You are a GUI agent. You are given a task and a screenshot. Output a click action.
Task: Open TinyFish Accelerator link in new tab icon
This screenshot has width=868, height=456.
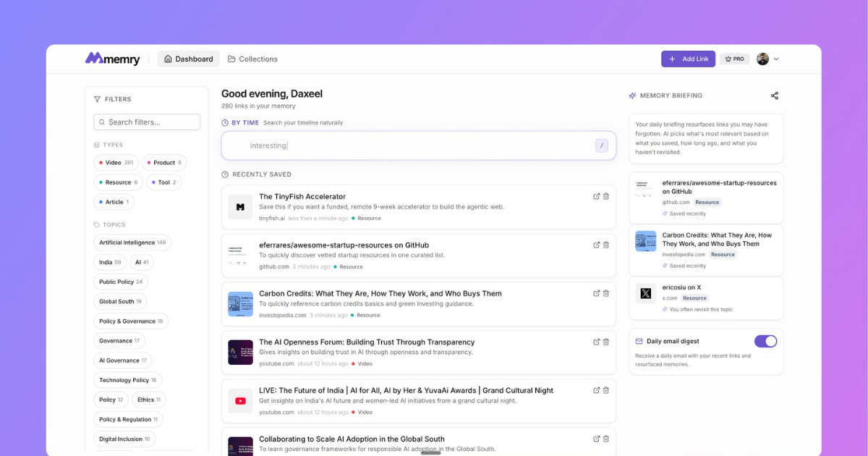pyautogui.click(x=597, y=196)
